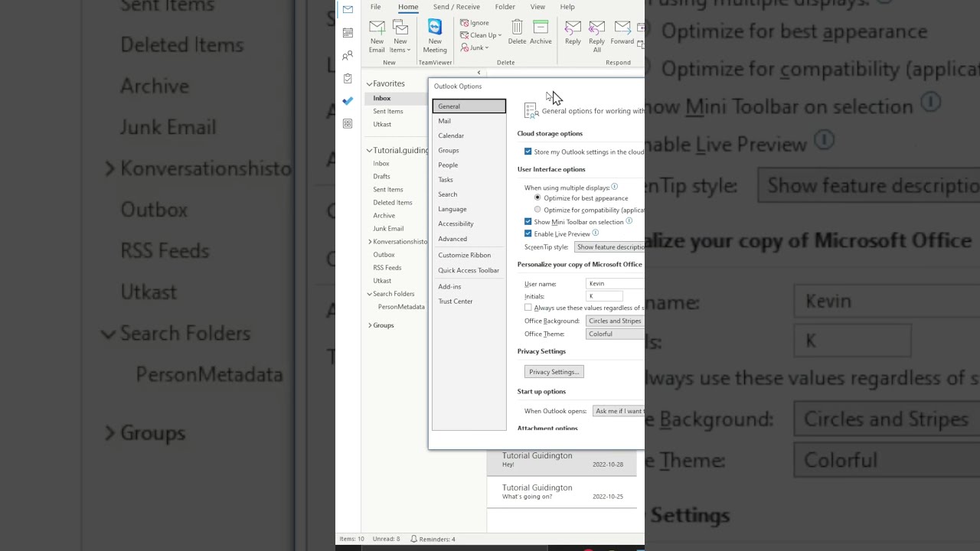Viewport: 980px width, 551px height.
Task: Collapse the Search Folders node
Action: (x=369, y=294)
